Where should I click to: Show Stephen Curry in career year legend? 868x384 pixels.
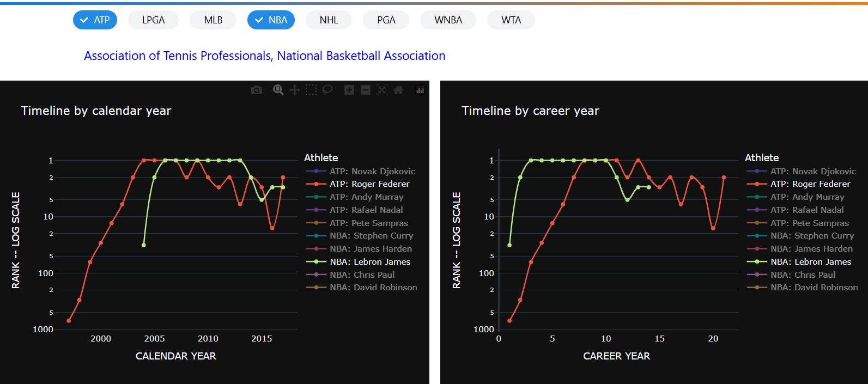(802, 236)
